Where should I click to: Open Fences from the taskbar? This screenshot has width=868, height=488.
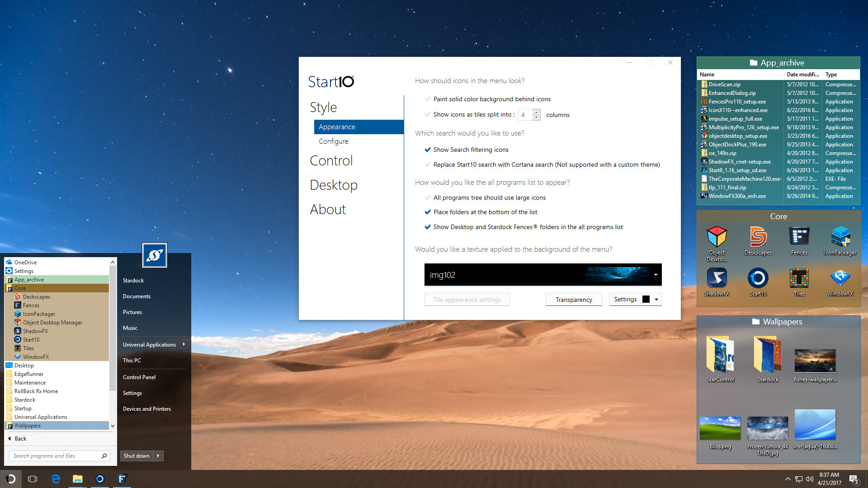click(x=122, y=479)
